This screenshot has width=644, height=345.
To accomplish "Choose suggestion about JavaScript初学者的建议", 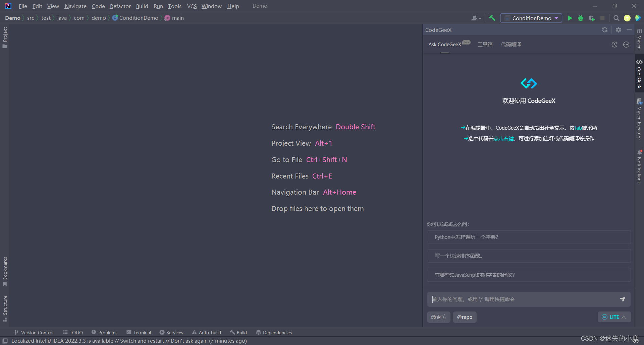I will 529,275.
